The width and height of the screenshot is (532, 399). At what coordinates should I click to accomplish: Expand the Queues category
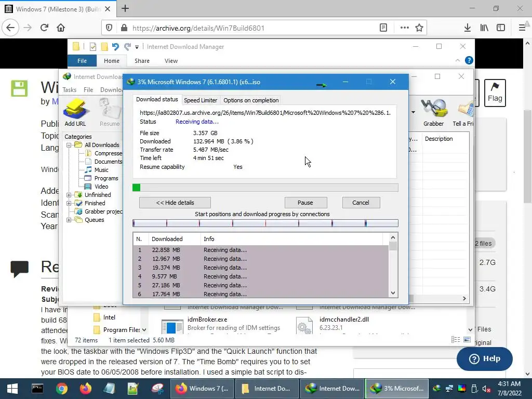[x=69, y=220]
